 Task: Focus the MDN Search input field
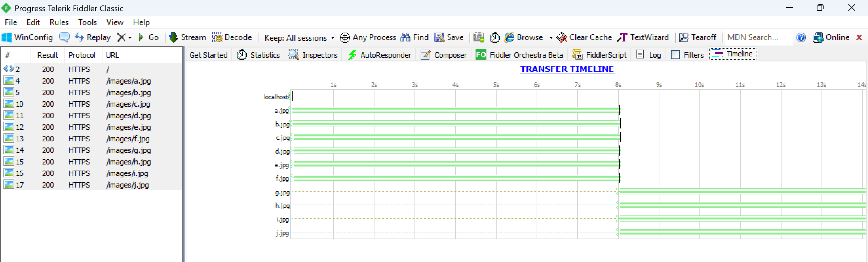[758, 37]
